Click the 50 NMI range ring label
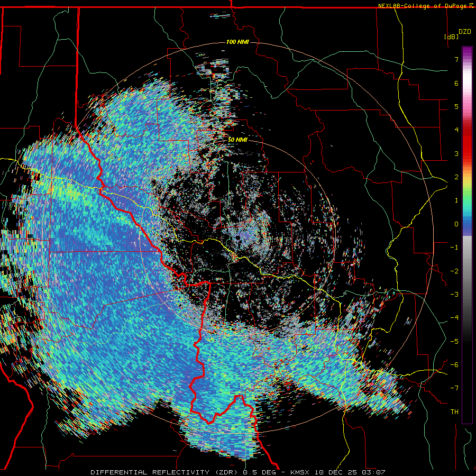 (237, 140)
